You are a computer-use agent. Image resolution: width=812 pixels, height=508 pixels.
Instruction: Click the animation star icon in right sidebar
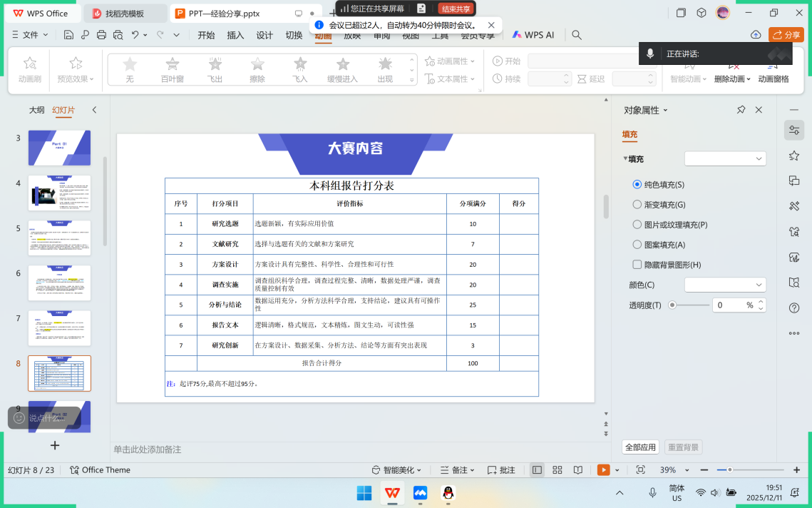coord(794,156)
